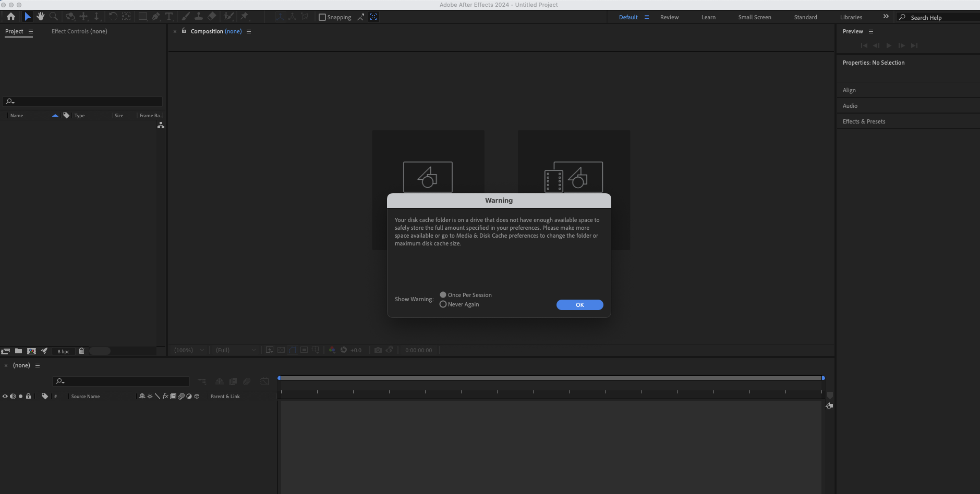Image resolution: width=980 pixels, height=494 pixels.
Task: Choose Once Per Session in the warning dialog
Action: tap(443, 294)
